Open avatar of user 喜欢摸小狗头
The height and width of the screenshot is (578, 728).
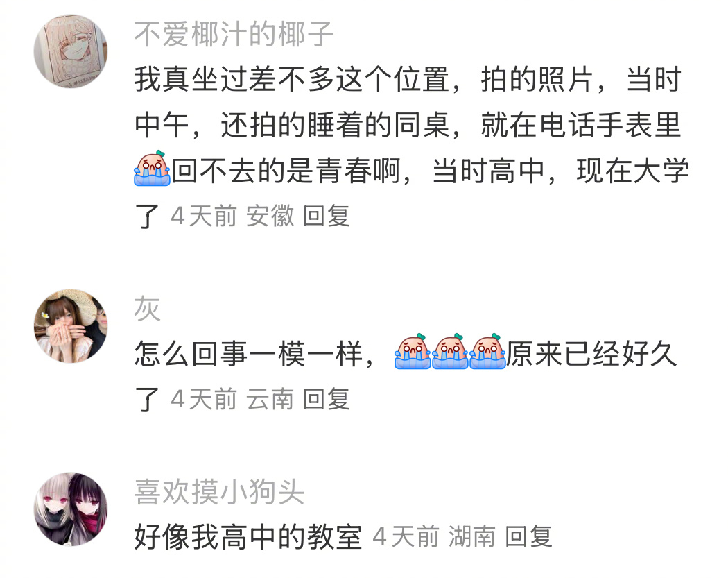(x=71, y=509)
